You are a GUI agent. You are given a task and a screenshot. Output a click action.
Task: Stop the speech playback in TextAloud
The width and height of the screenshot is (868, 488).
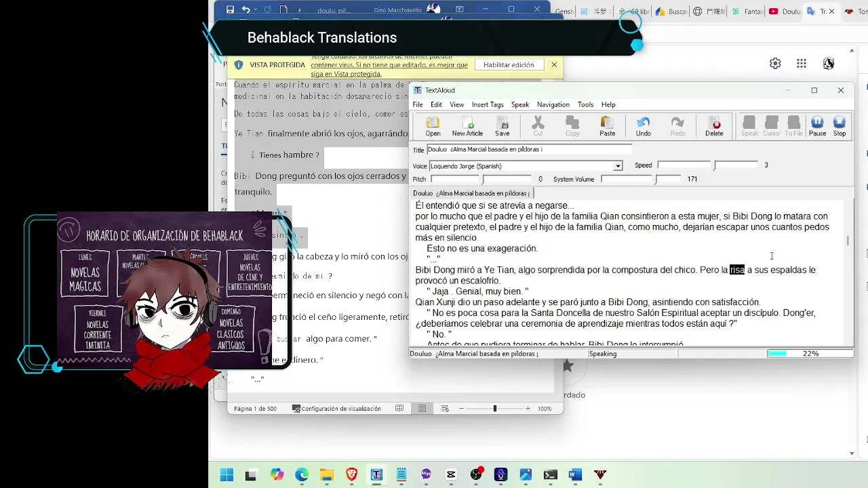[x=840, y=126]
